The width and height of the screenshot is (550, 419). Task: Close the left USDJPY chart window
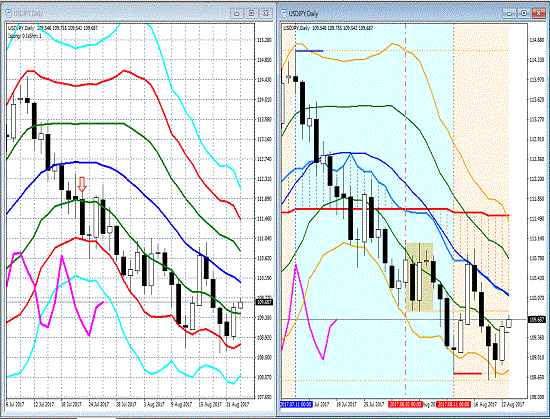click(x=266, y=13)
